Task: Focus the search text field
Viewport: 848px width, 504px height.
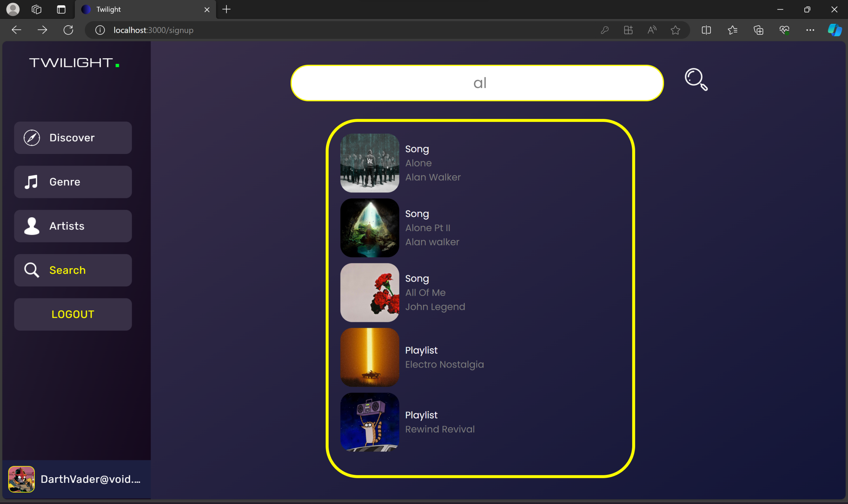Action: [x=477, y=83]
